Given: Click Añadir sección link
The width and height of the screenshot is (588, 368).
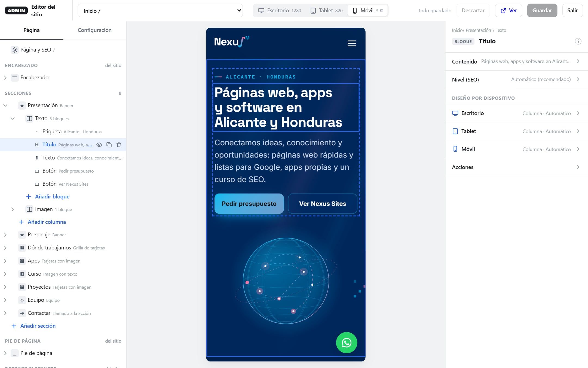Looking at the screenshot, I should 33,326.
